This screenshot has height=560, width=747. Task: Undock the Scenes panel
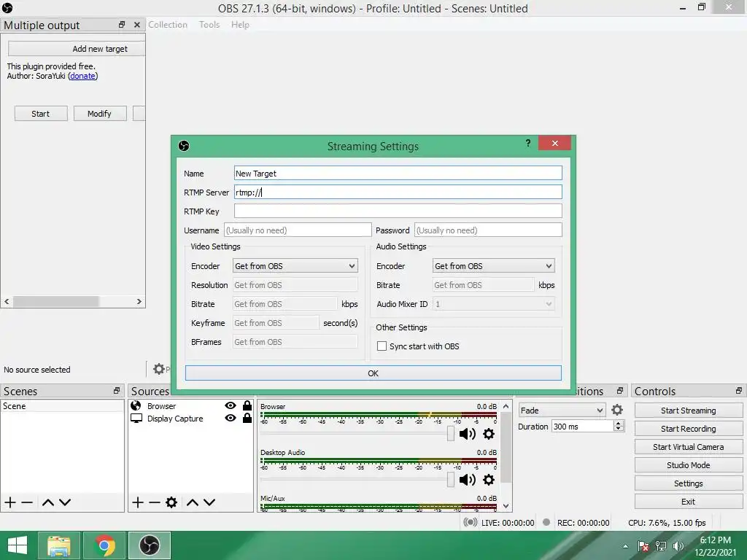click(117, 391)
